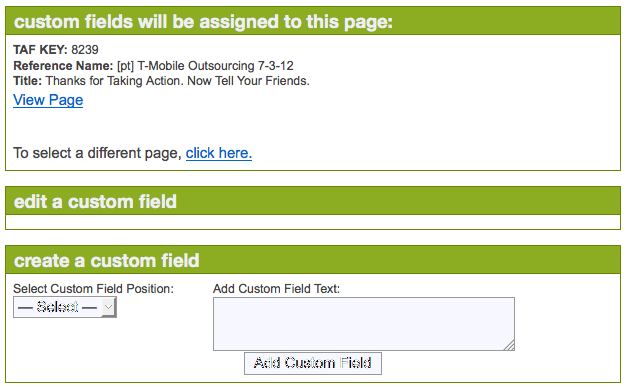The height and width of the screenshot is (388, 627).
Task: Select the 'create a custom field' header
Action: click(x=106, y=261)
